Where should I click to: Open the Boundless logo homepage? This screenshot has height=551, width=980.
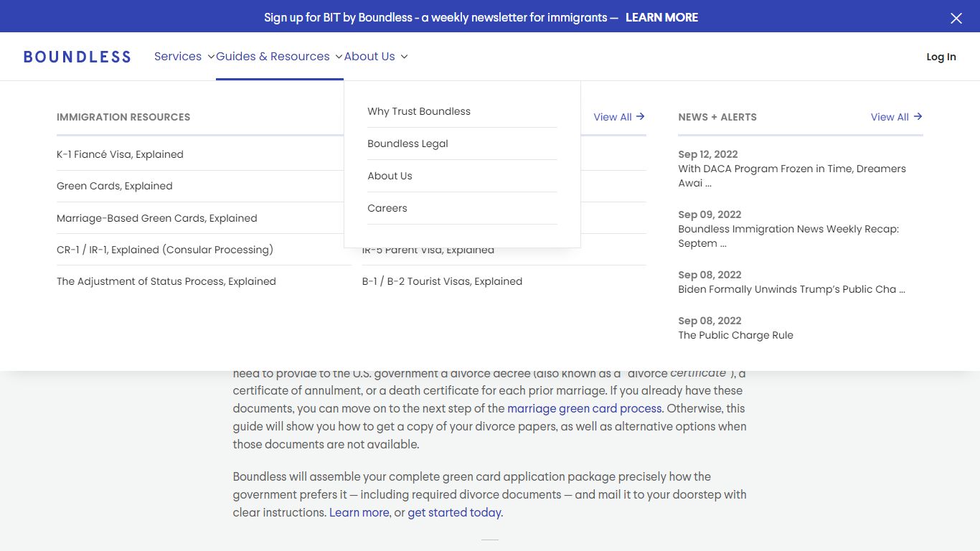77,57
